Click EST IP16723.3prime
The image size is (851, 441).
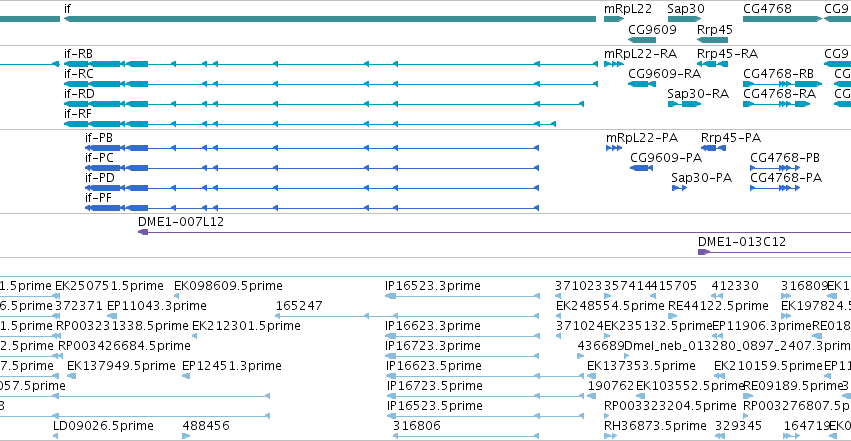point(433,346)
